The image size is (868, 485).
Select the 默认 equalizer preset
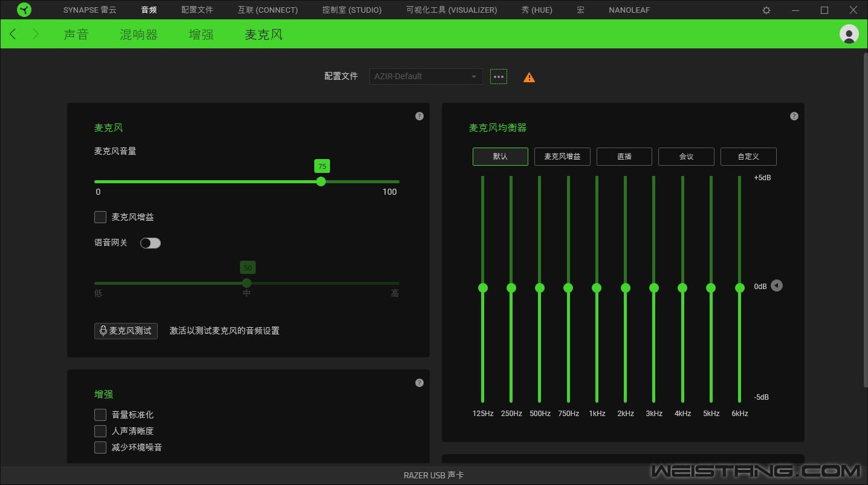point(500,157)
